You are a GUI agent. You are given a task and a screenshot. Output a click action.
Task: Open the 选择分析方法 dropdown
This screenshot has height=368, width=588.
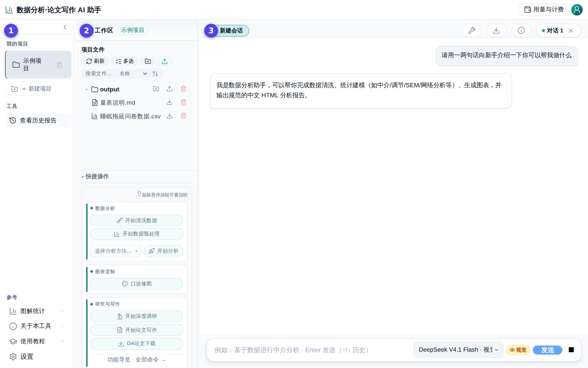tap(116, 251)
